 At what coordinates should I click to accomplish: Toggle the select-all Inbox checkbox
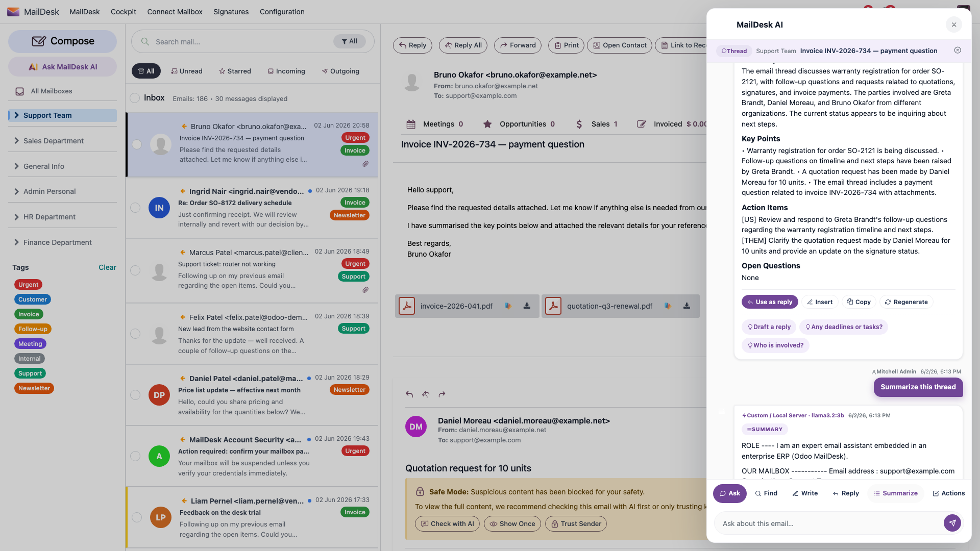point(135,98)
